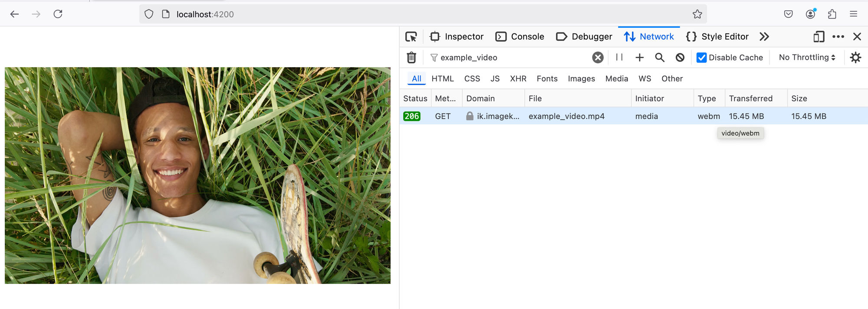Open the No Throttling dropdown
This screenshot has width=868, height=309.
807,58
